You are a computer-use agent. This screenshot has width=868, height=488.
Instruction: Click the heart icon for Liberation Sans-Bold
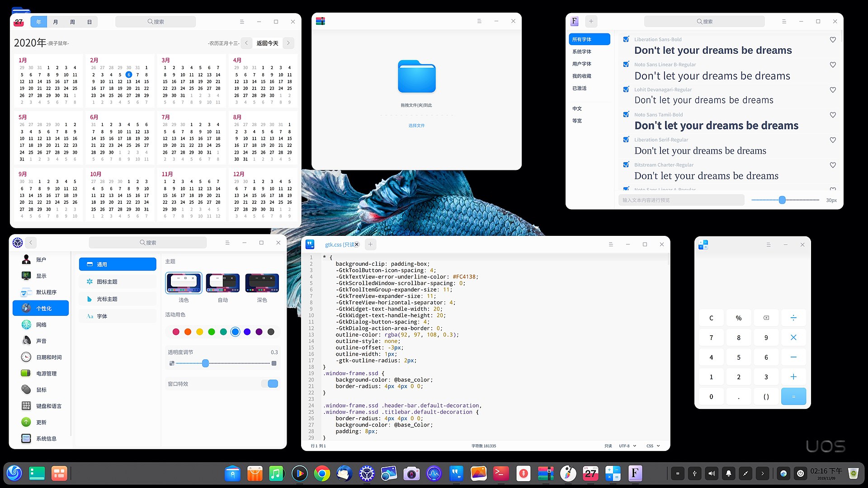click(833, 40)
